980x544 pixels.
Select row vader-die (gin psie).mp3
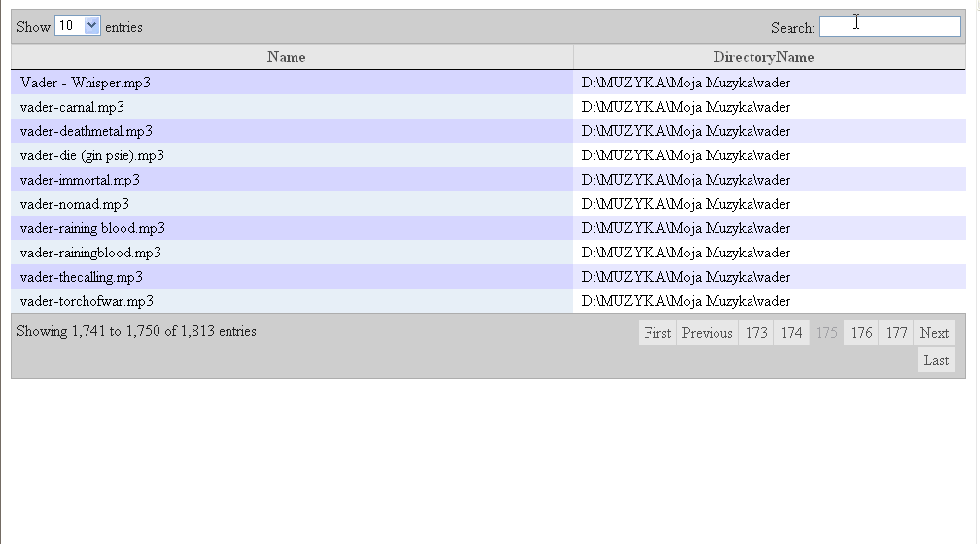pyautogui.click(x=489, y=155)
